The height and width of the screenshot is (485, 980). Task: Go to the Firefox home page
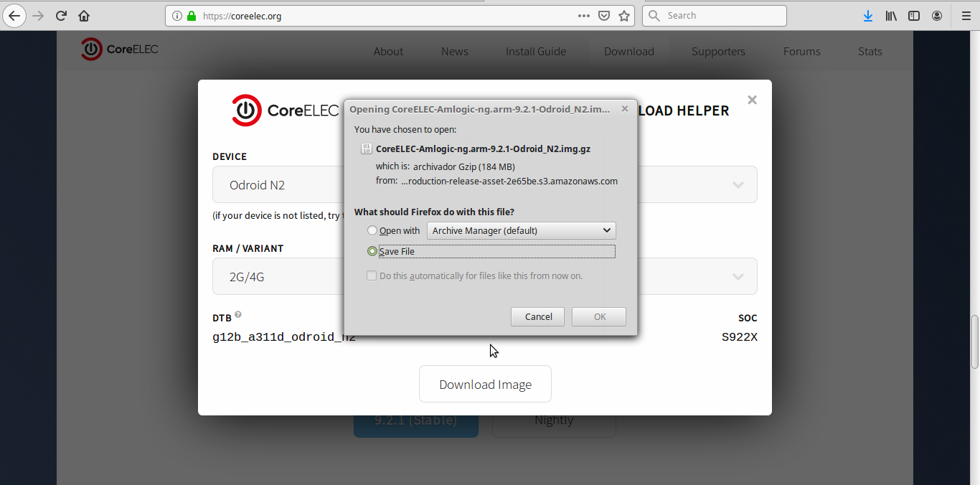click(84, 16)
